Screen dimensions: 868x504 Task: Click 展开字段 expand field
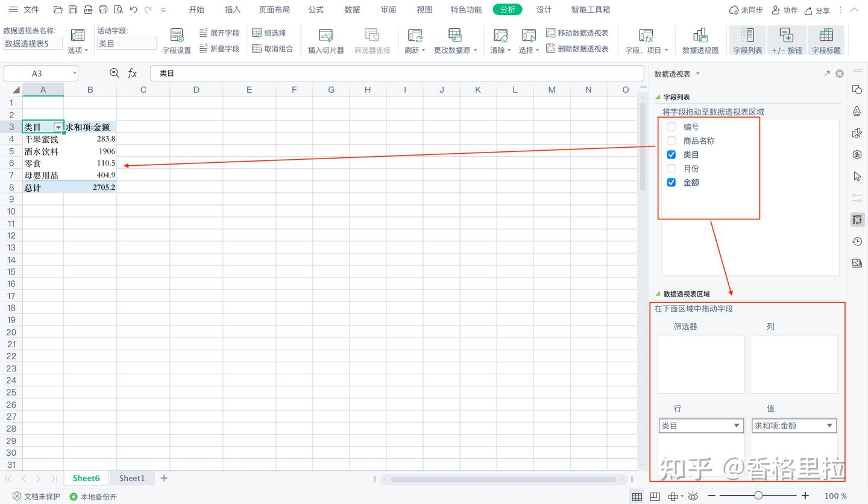tap(219, 33)
